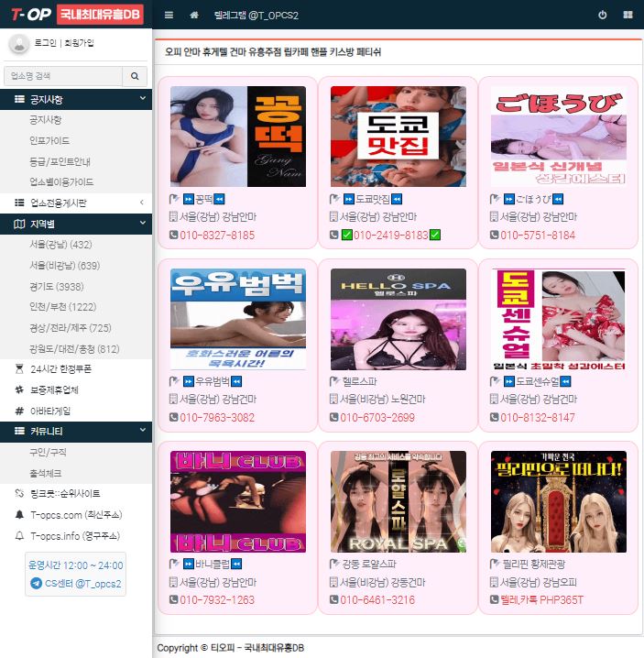The image size is (644, 658).
Task: Click the list icon beside 업소전용게시판
Action: pos(19,203)
